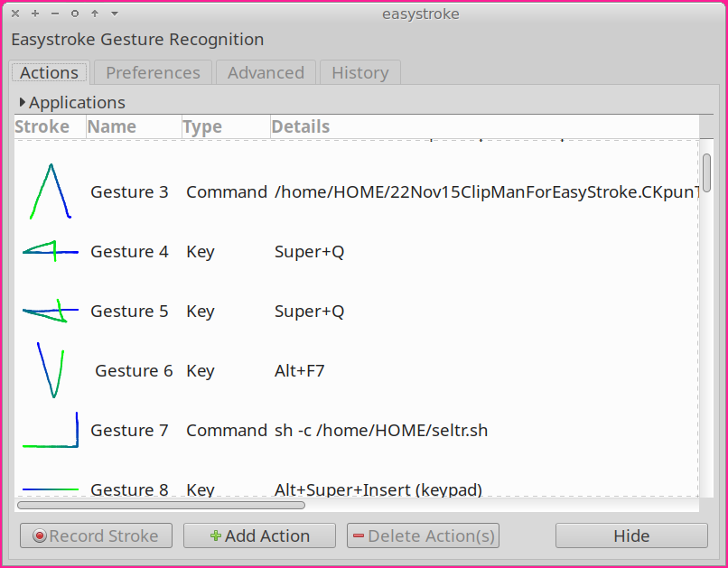
Task: Sort by the Stroke column header
Action: coord(51,126)
